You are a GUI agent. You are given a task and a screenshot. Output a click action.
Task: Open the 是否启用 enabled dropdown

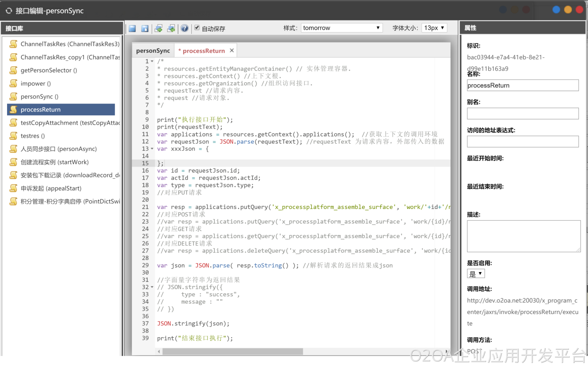click(476, 274)
